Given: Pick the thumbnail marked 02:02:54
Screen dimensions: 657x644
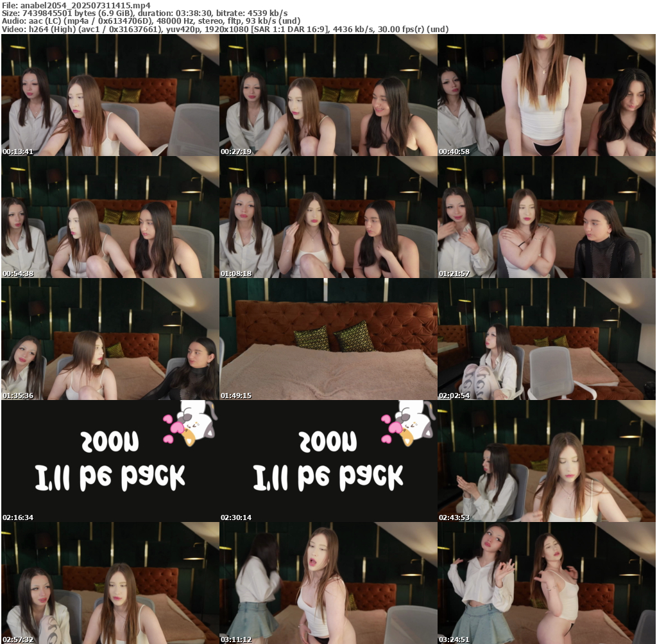Looking at the screenshot, I should [x=547, y=339].
